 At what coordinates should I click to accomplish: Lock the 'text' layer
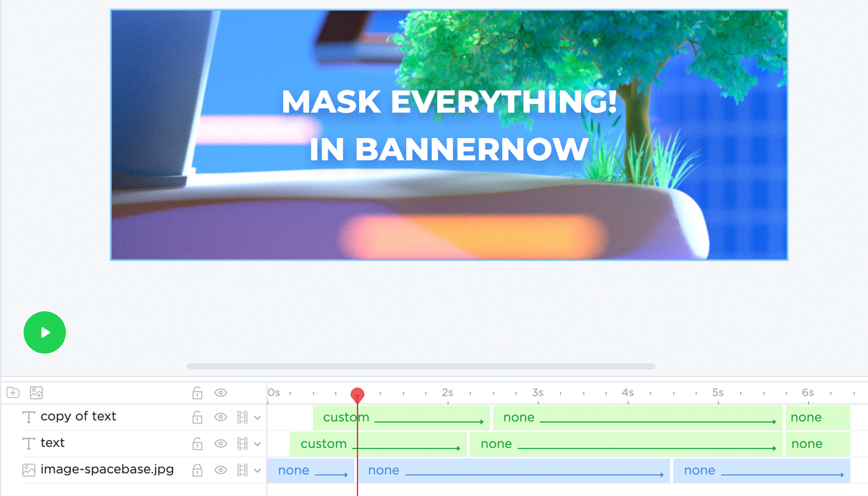click(x=197, y=443)
